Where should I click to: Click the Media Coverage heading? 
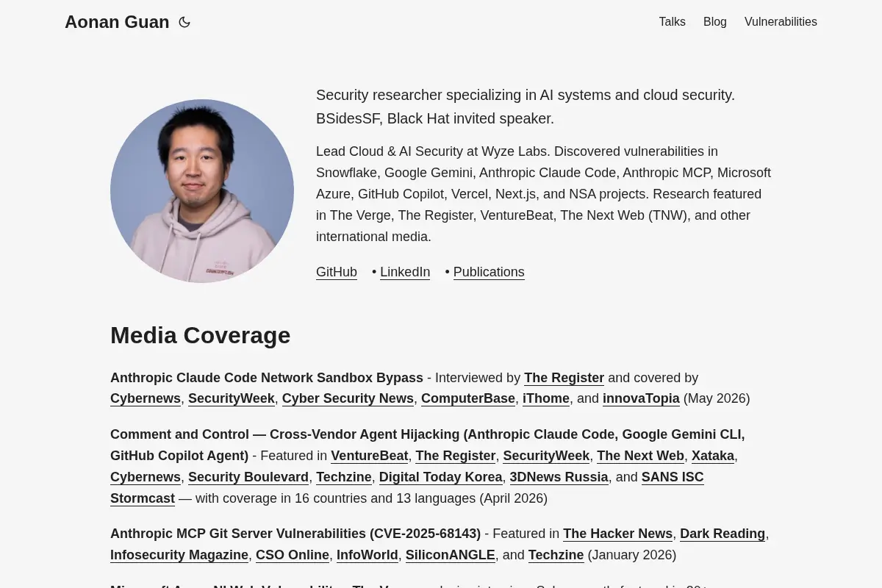[201, 335]
